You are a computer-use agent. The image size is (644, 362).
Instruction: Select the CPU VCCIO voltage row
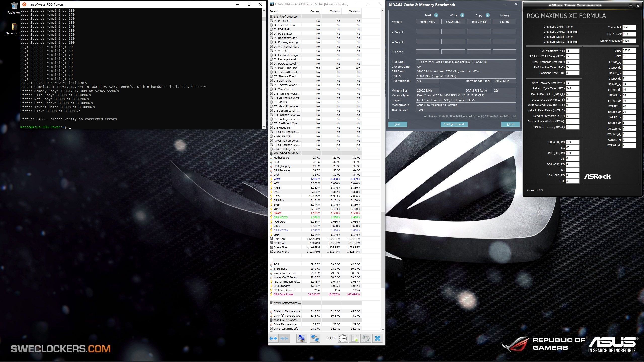click(x=315, y=217)
